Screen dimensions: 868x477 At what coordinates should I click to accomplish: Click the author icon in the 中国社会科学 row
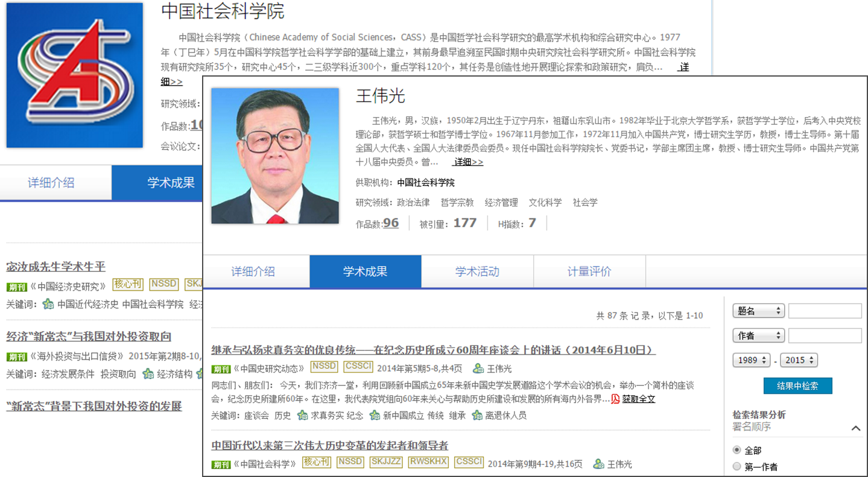coord(598,464)
